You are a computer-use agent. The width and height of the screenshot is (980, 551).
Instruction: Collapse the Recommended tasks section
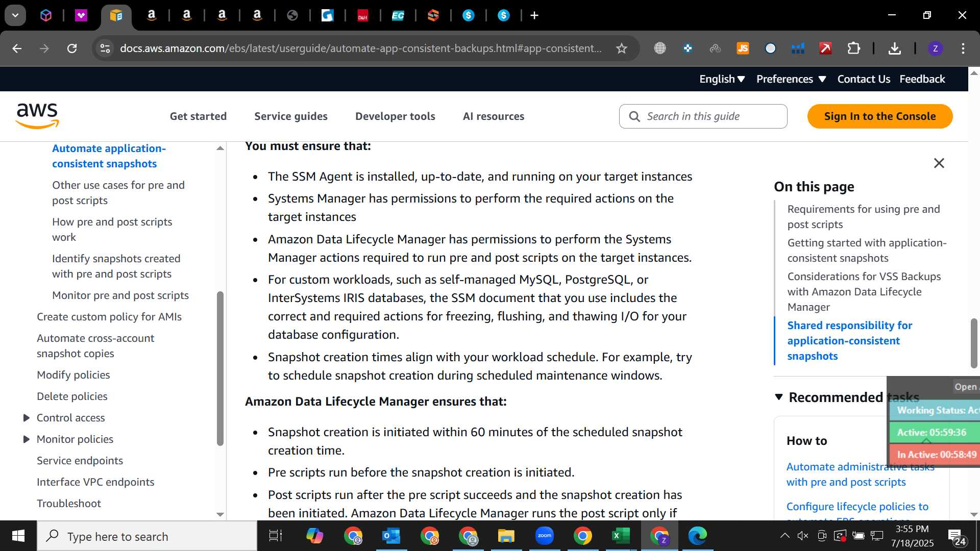pyautogui.click(x=779, y=397)
